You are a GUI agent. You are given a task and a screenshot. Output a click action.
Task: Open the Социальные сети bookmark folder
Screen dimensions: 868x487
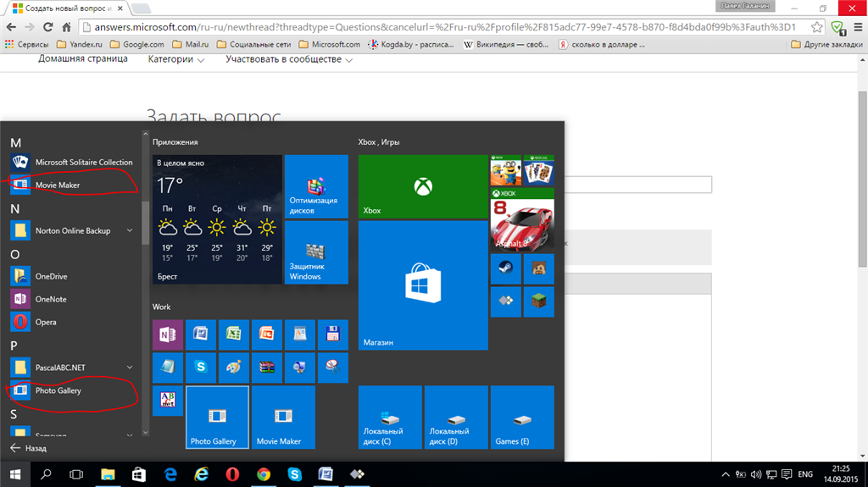coord(253,44)
